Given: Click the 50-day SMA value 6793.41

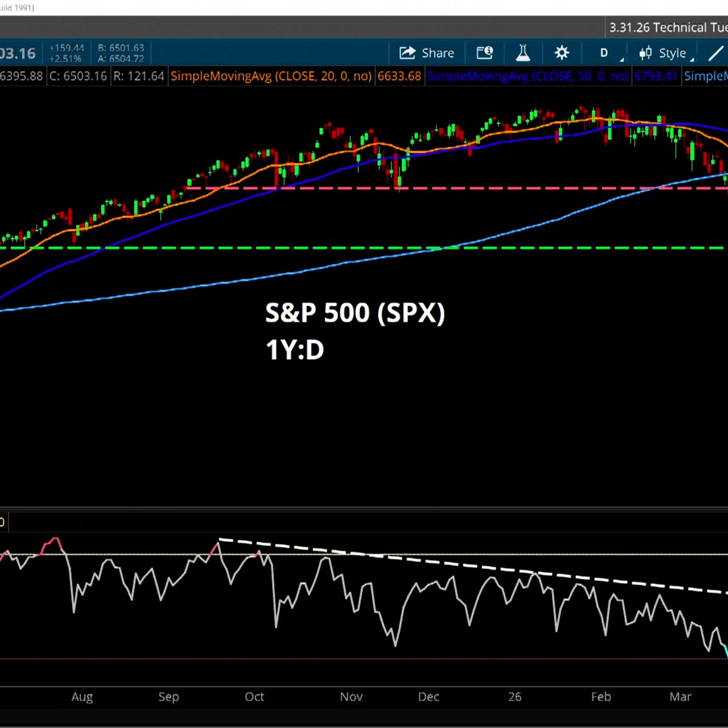Looking at the screenshot, I should [x=656, y=76].
